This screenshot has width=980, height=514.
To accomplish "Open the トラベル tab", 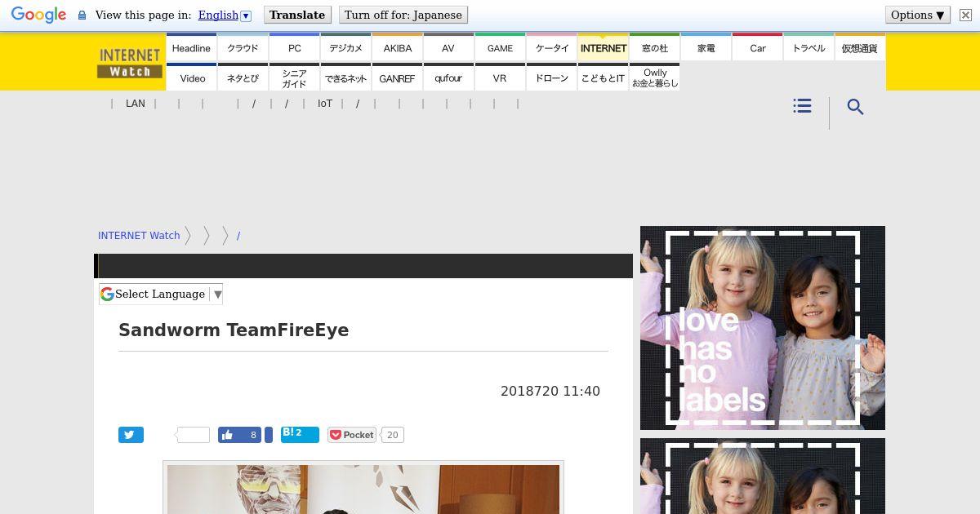I will (808, 48).
